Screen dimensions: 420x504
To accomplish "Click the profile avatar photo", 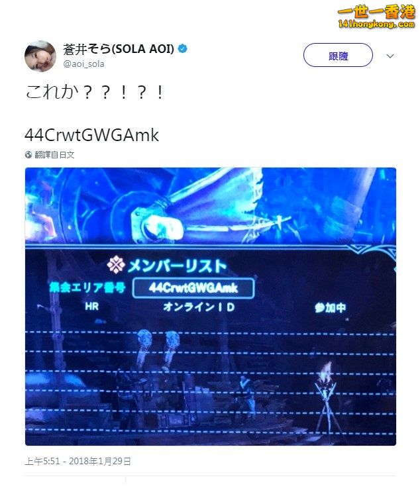I will 40,56.
